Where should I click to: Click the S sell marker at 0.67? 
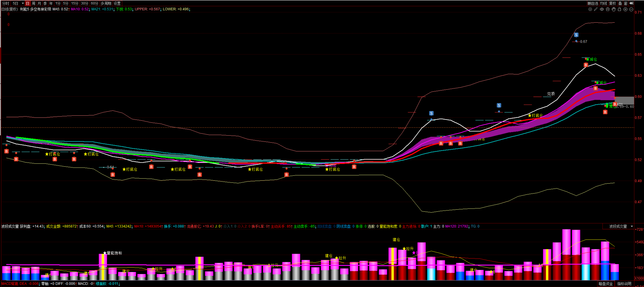(576, 35)
